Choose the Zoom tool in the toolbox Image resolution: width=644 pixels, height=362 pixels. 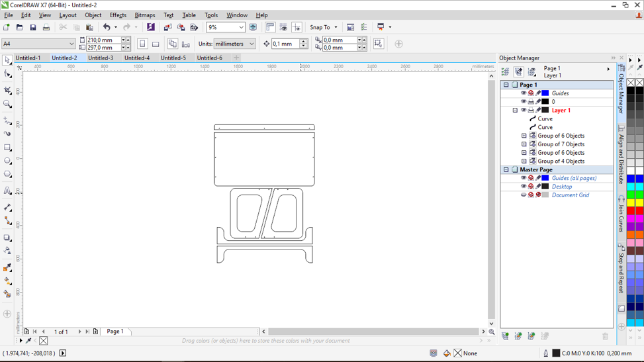click(x=7, y=104)
